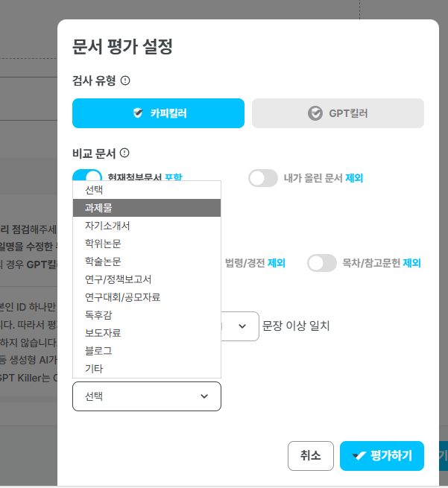Toggle the 목차/참고문헌 제외 switch
448x488 pixels.
322,263
